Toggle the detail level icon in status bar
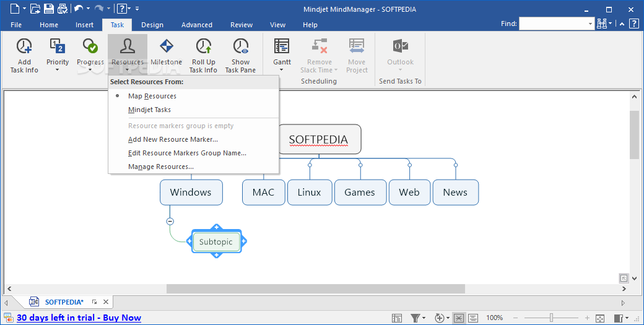Screen dimensions: 644x325 click(x=472, y=318)
